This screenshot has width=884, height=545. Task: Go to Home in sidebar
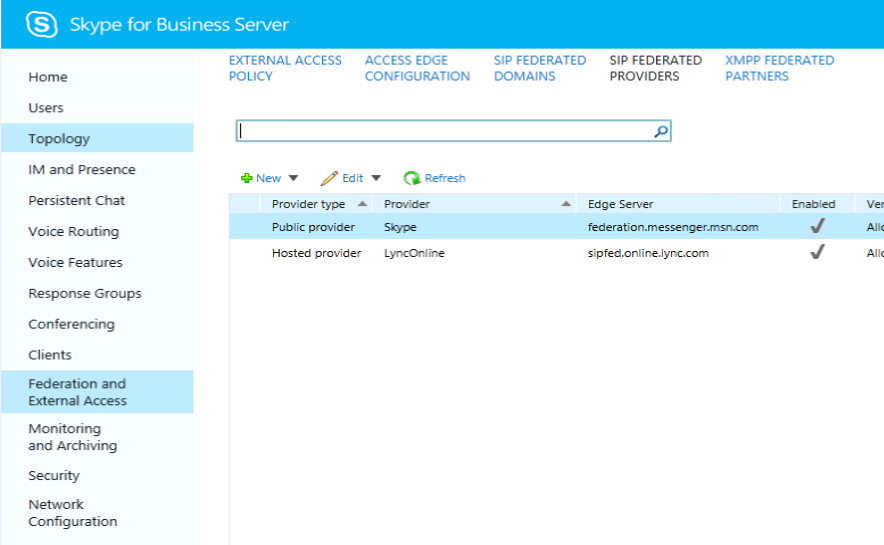(48, 77)
